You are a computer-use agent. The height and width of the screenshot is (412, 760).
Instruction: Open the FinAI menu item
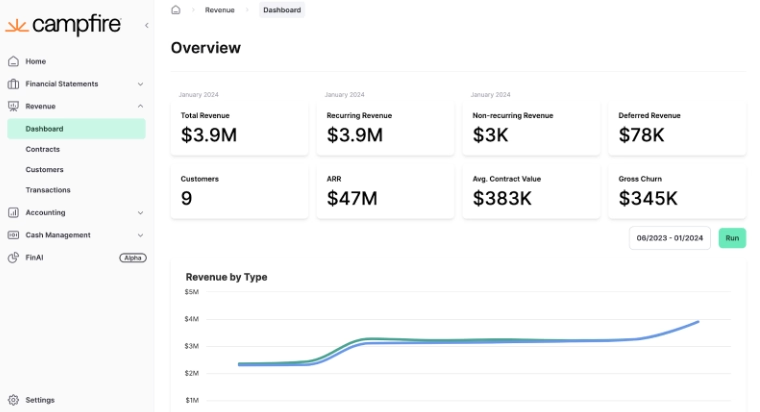point(34,257)
